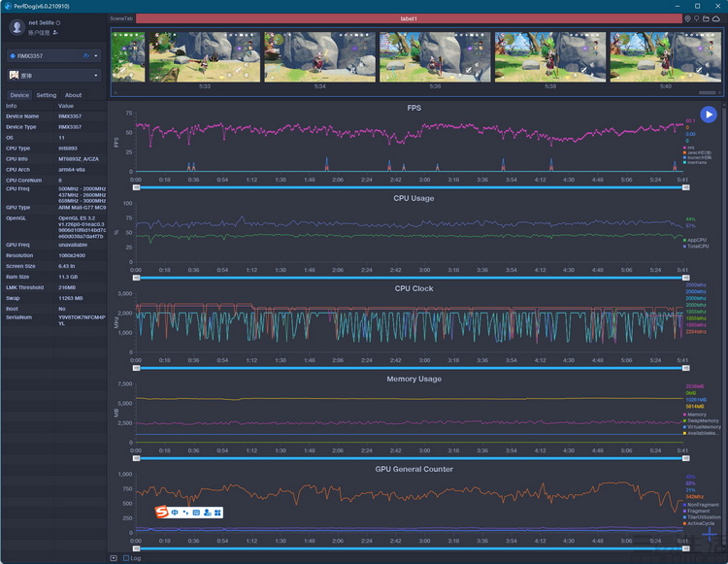Toggle SwapMemory series in legend
The width and height of the screenshot is (728, 564).
click(x=701, y=420)
